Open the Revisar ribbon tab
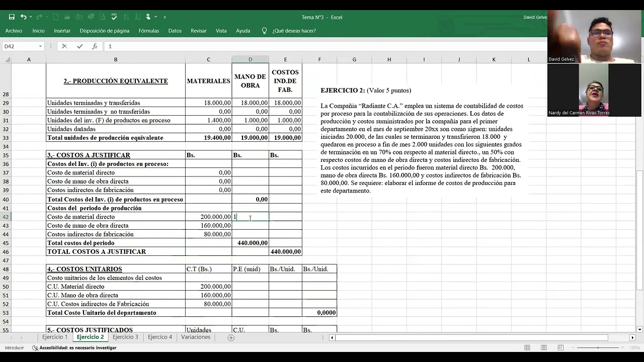 (199, 31)
